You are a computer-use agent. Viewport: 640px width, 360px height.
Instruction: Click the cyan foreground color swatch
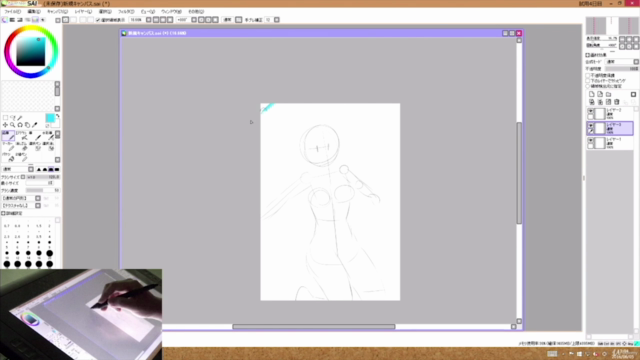pyautogui.click(x=50, y=118)
